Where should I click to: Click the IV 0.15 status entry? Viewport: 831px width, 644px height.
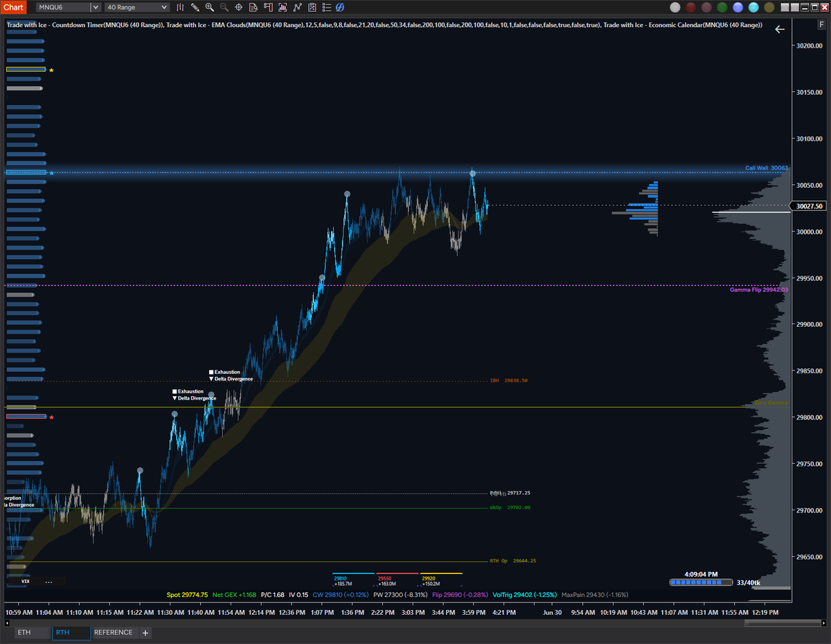coord(298,594)
